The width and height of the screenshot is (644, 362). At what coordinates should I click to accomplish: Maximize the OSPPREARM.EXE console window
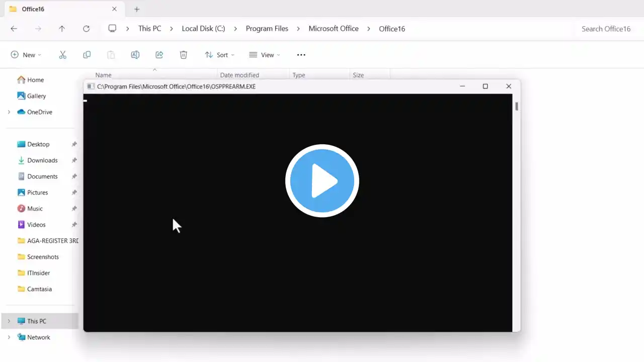point(486,86)
